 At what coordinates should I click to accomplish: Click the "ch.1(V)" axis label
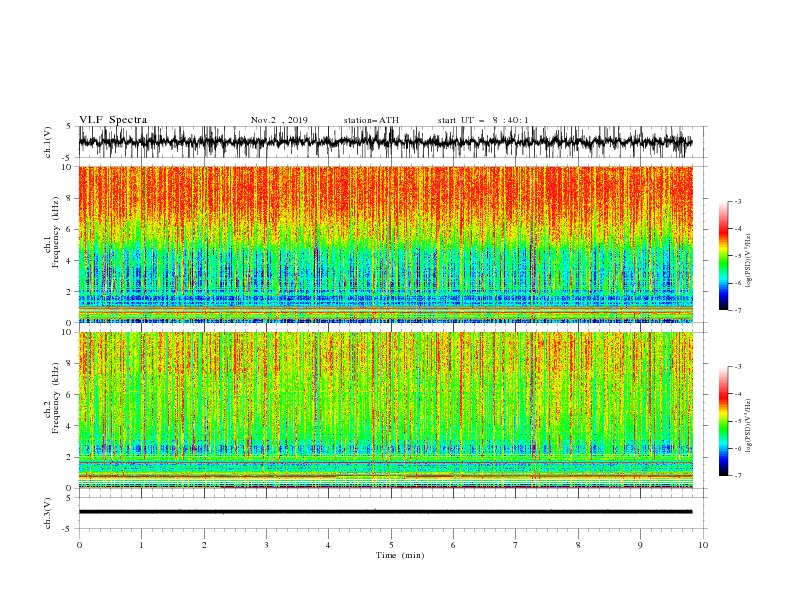(48, 142)
